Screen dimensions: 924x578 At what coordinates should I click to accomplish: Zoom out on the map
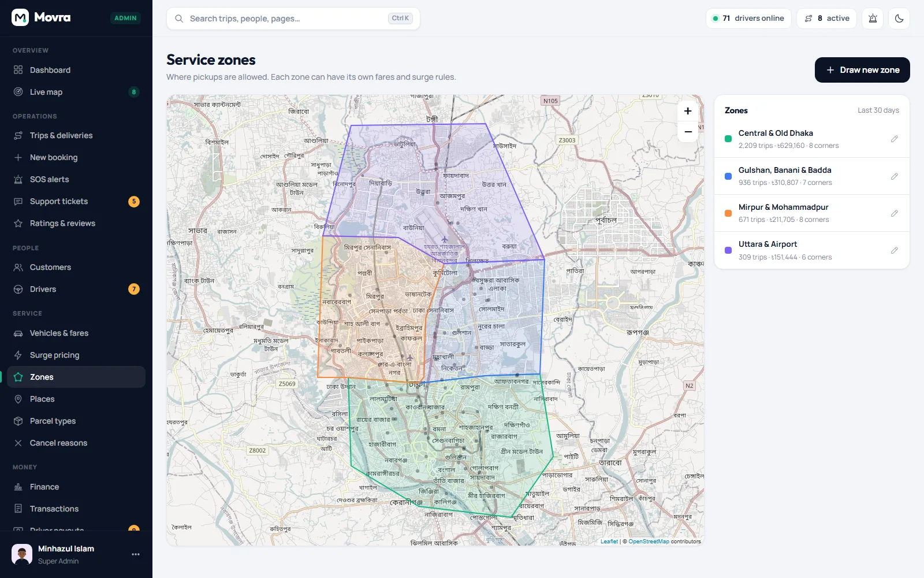click(688, 132)
